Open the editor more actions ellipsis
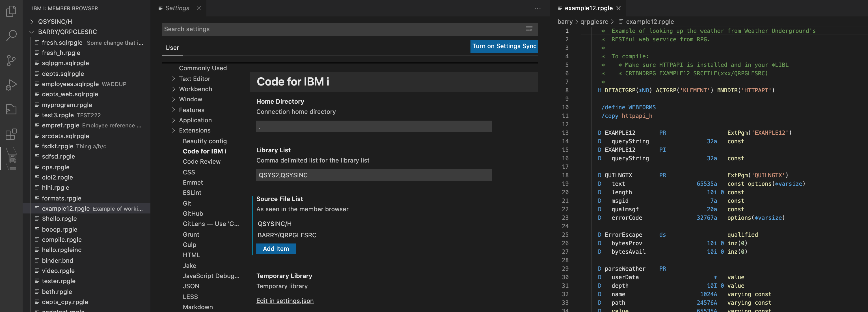 pyautogui.click(x=537, y=8)
